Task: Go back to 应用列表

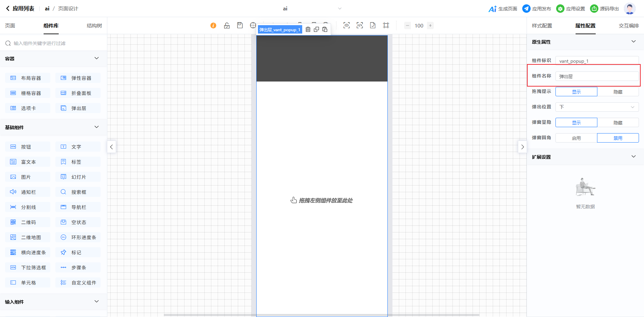Action: click(x=20, y=9)
